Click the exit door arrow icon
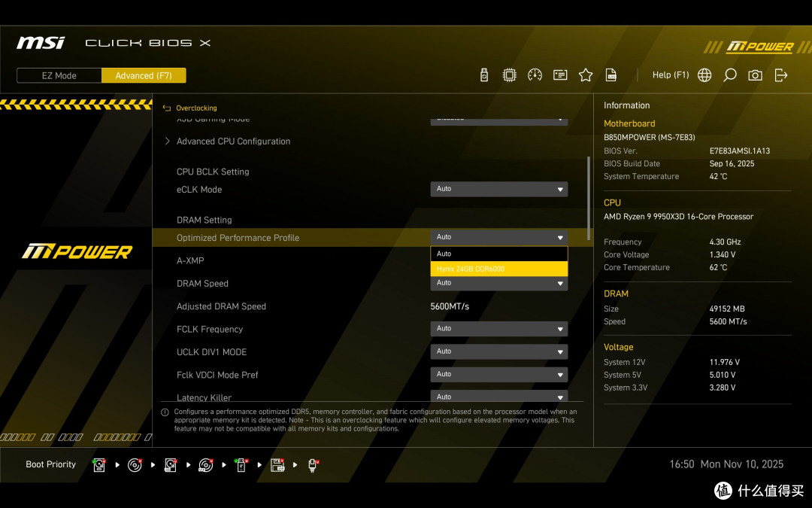Image resolution: width=812 pixels, height=508 pixels. (x=781, y=75)
